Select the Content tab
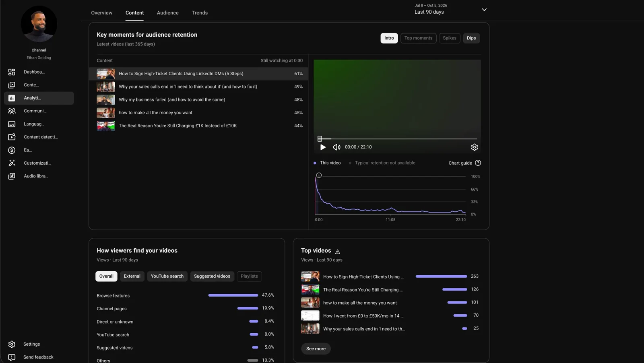Screen dimensions: 644x363 click(x=134, y=13)
